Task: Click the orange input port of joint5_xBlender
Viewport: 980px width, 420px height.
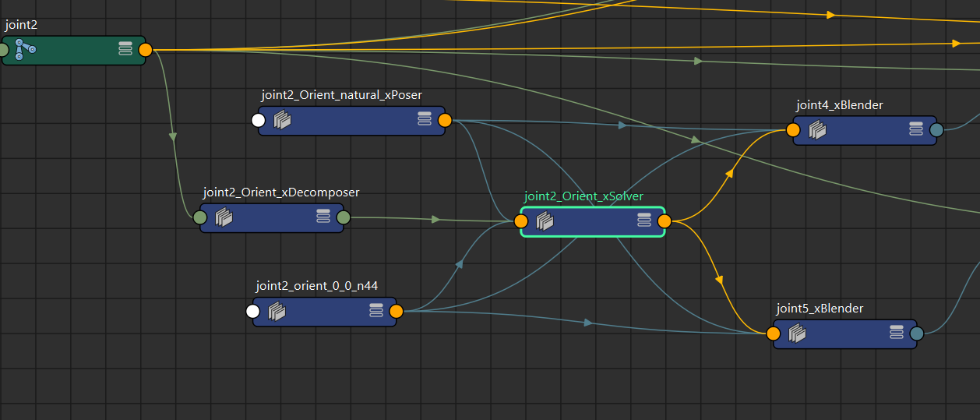Action: click(773, 334)
